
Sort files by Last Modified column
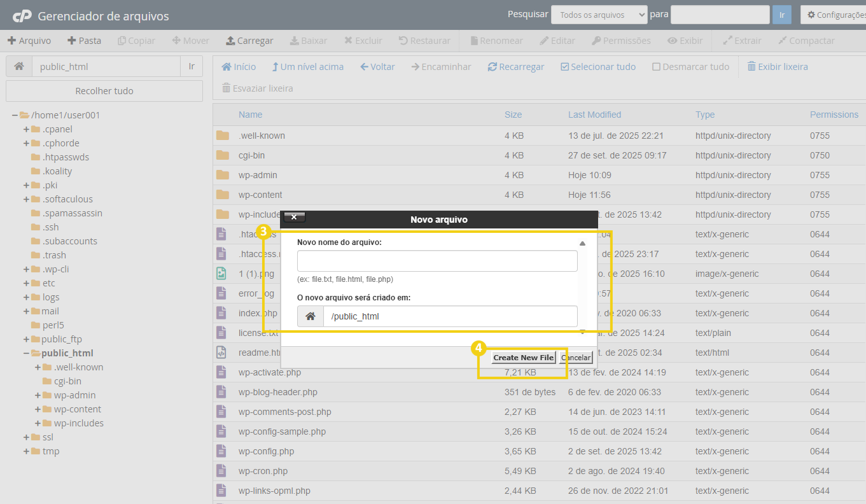[x=594, y=115]
